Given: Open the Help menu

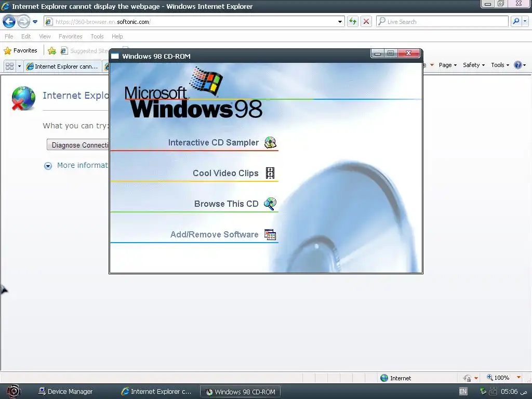Looking at the screenshot, I should pos(117,36).
